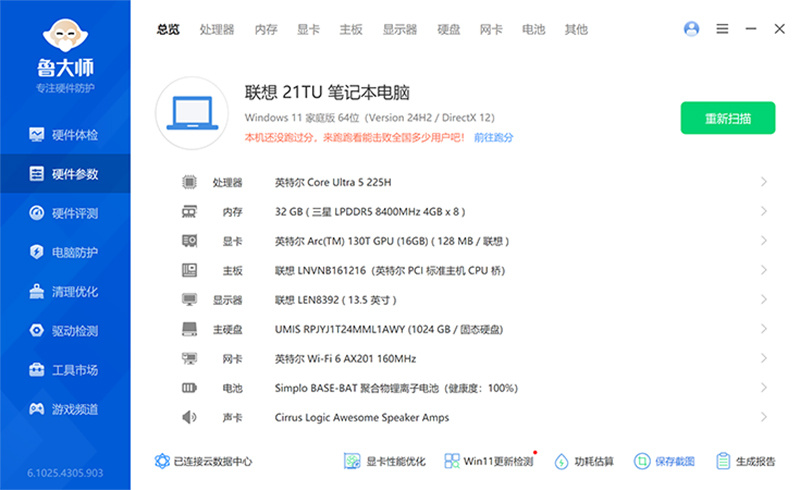Expand the 主硬盘 row chevron

(x=764, y=329)
